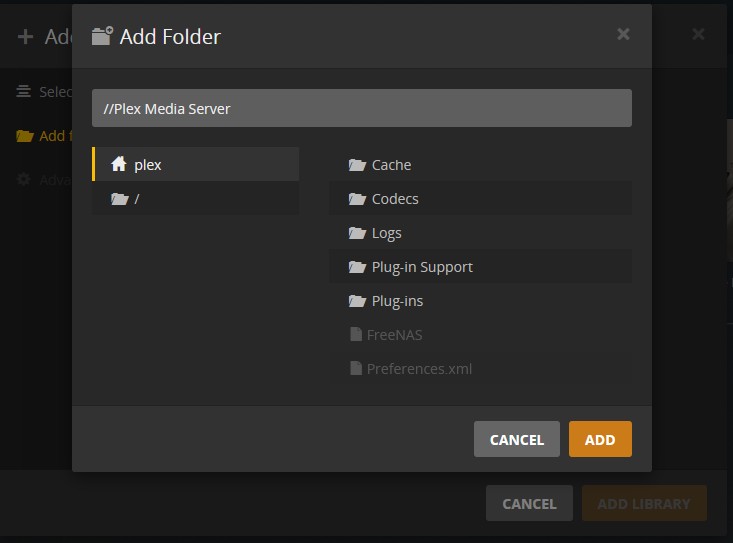Confirm with the orange ADD button
This screenshot has height=543, width=733.
pyautogui.click(x=600, y=439)
